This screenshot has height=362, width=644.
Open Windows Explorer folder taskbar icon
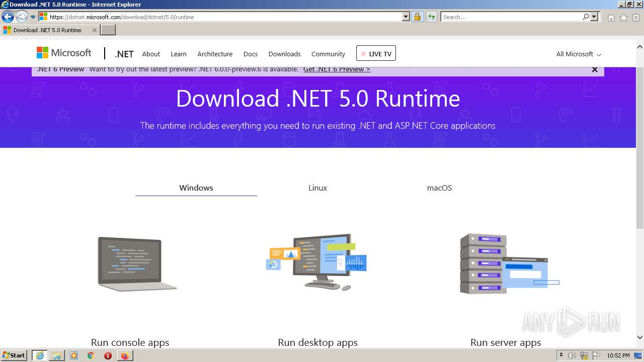tap(57, 355)
